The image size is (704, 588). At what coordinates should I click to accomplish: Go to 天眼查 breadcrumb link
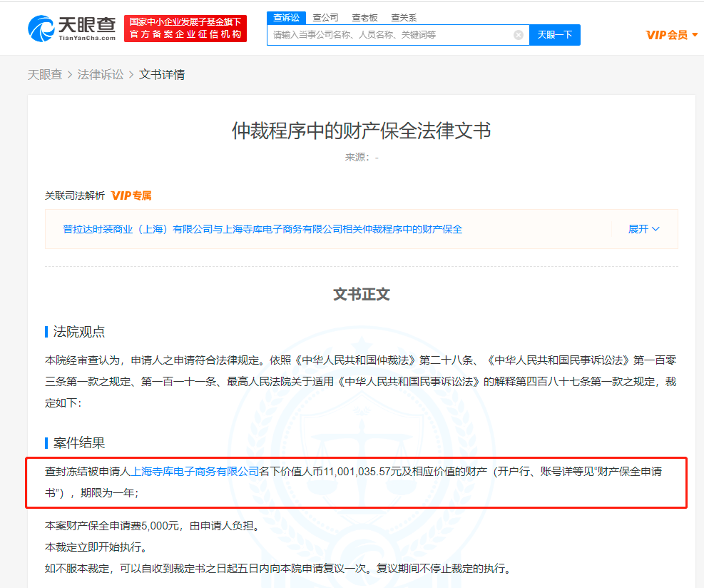coord(45,74)
